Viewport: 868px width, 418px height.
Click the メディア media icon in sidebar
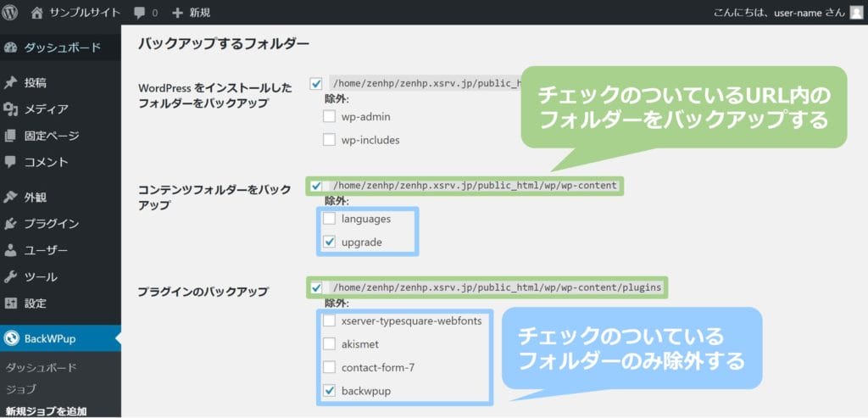11,109
